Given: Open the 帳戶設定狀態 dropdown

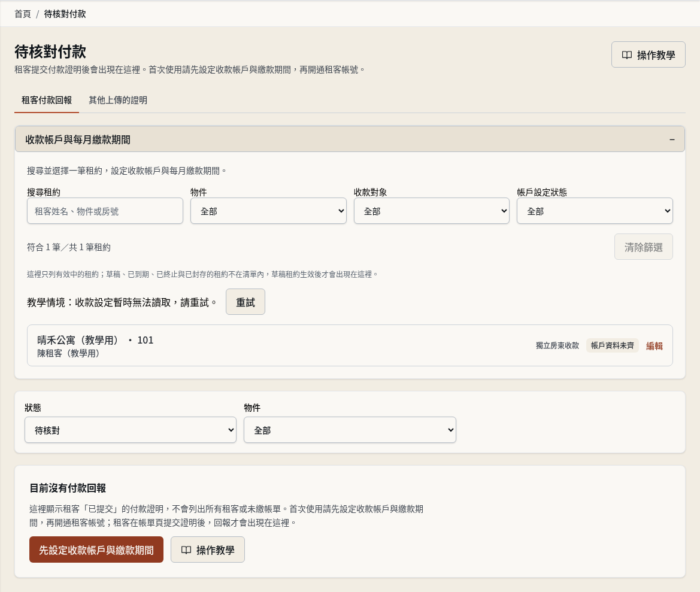Looking at the screenshot, I should click(595, 211).
